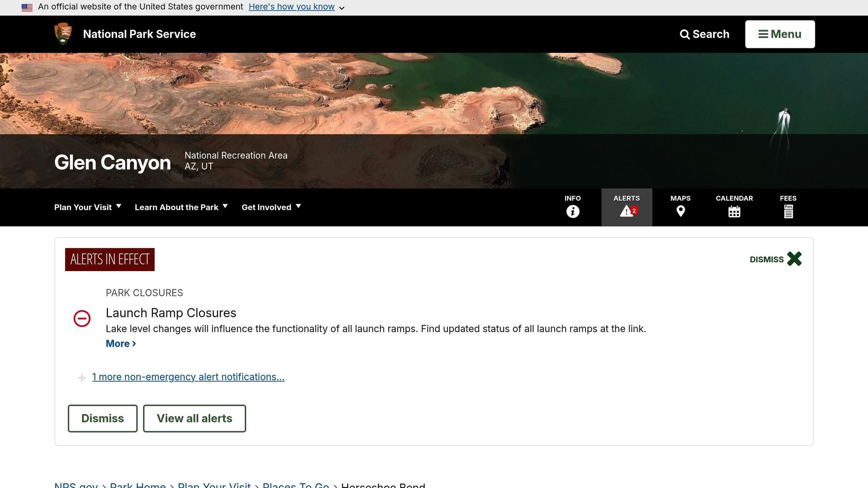The image size is (868, 488).
Task: Expand the Learn About the Park dropdown
Action: pos(181,207)
